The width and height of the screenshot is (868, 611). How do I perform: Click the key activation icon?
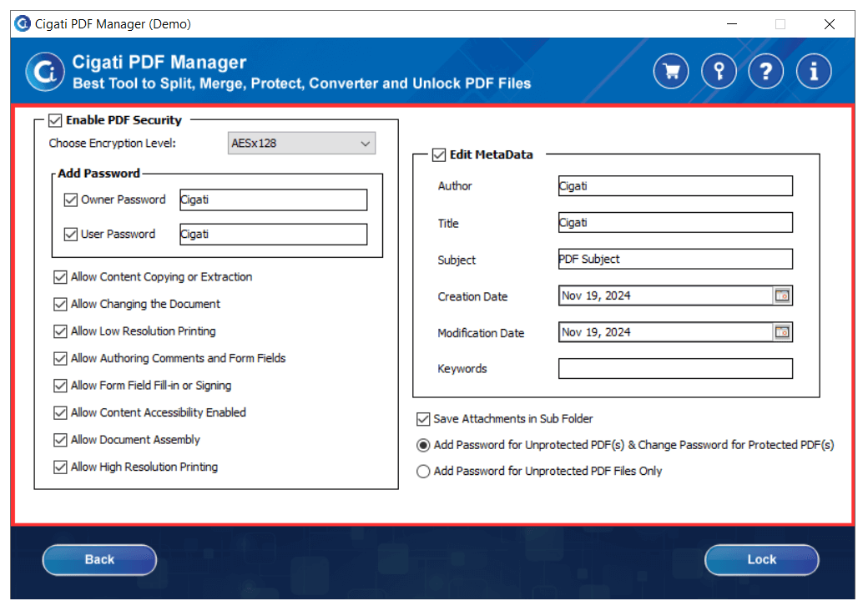pos(719,72)
